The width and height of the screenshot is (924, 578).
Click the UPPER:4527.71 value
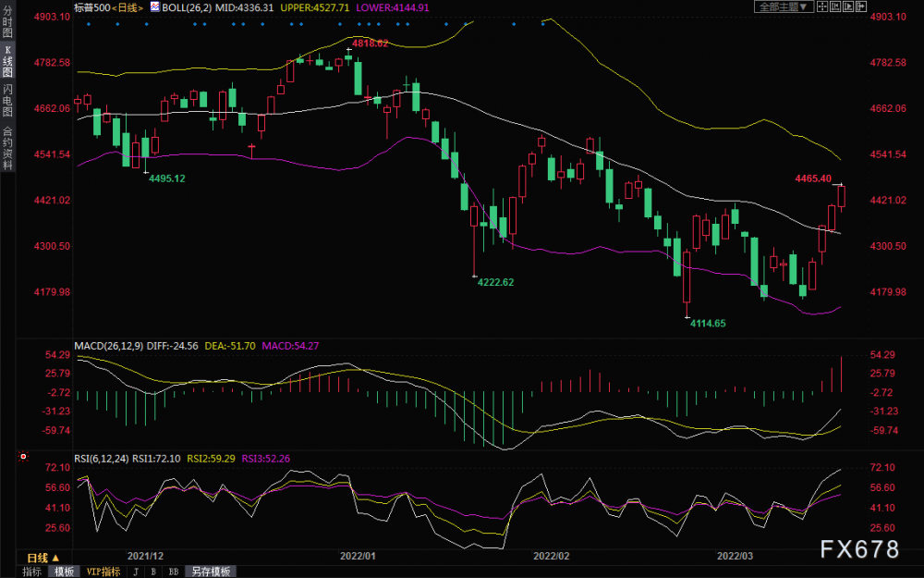pyautogui.click(x=315, y=7)
